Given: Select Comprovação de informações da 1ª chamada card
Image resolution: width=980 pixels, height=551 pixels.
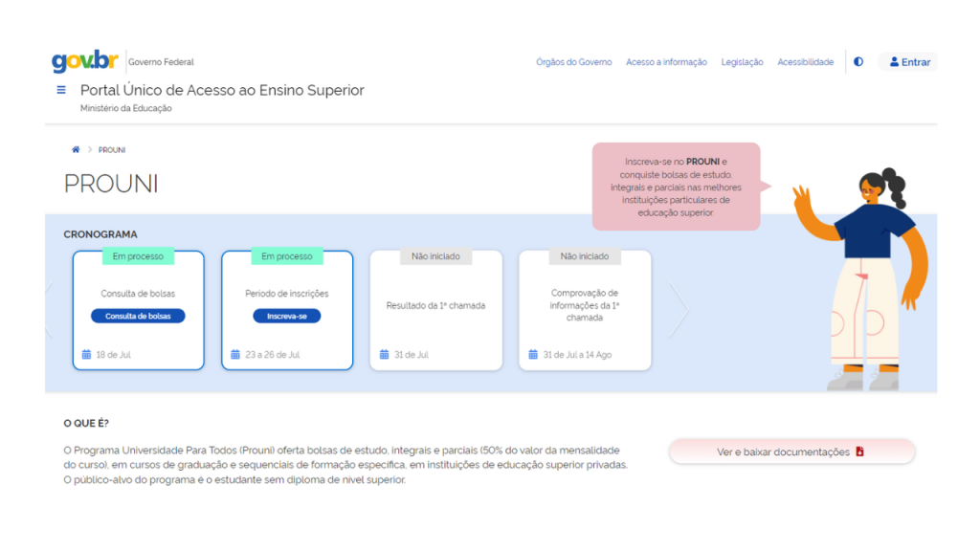Looking at the screenshot, I should pos(585,311).
